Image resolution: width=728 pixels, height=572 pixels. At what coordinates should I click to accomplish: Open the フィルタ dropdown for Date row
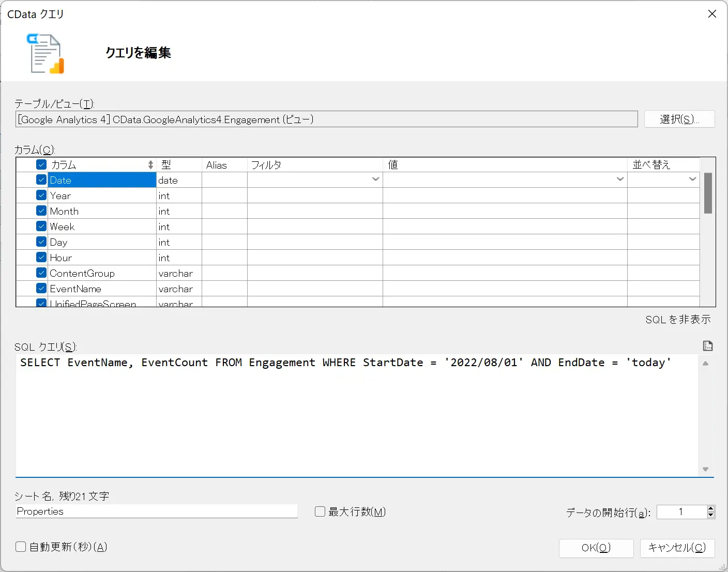click(x=376, y=179)
